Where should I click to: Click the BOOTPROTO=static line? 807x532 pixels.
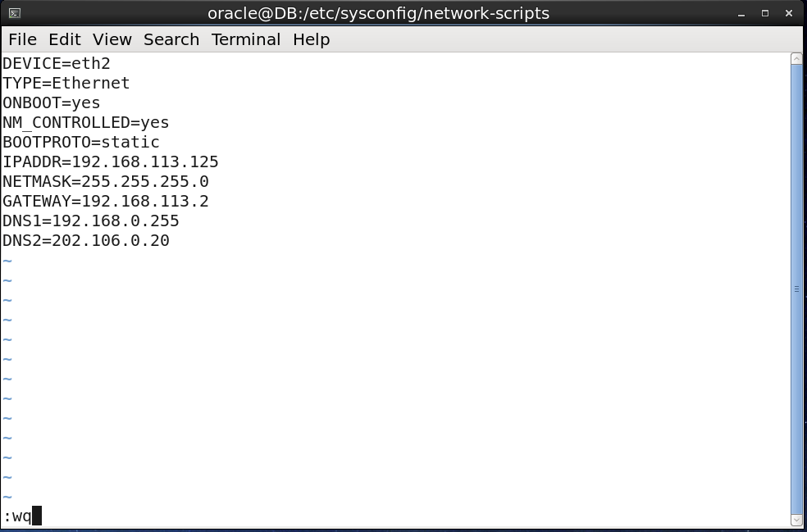[81, 142]
